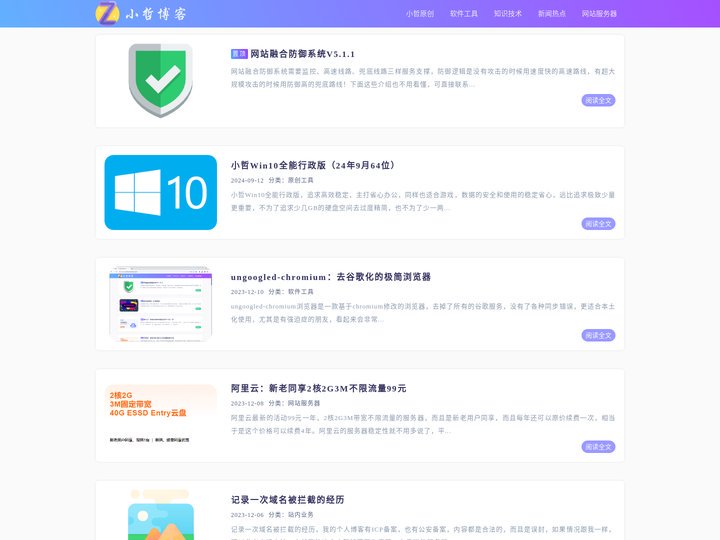
Task: Open the 知识技术 menu item
Action: click(x=508, y=14)
